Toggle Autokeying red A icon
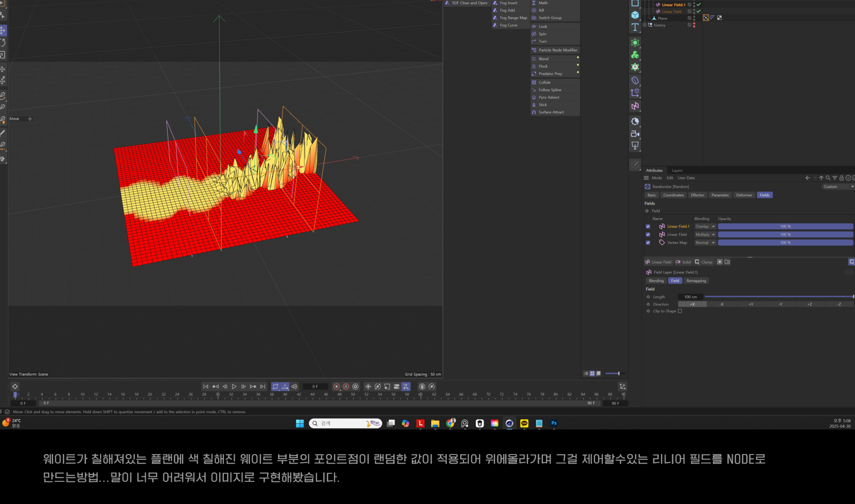Viewport: 855px width, 504px height. tap(346, 387)
